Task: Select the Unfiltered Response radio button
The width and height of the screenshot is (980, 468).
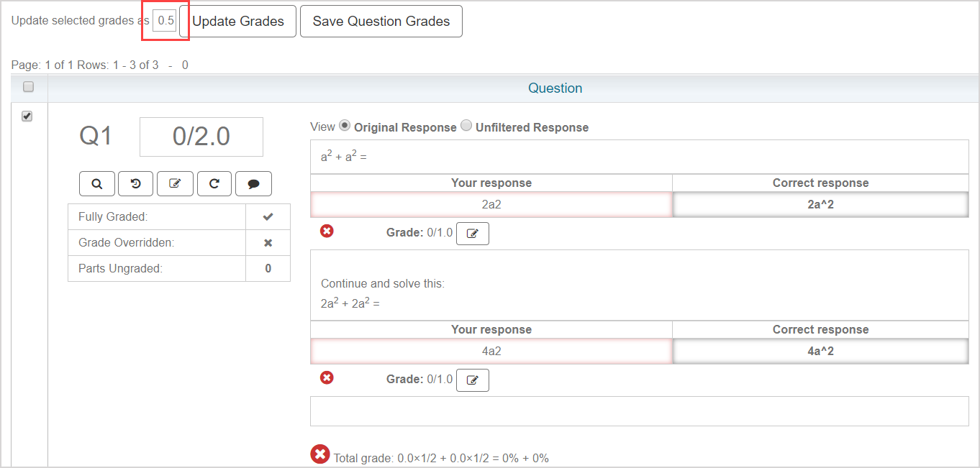Action: point(466,126)
